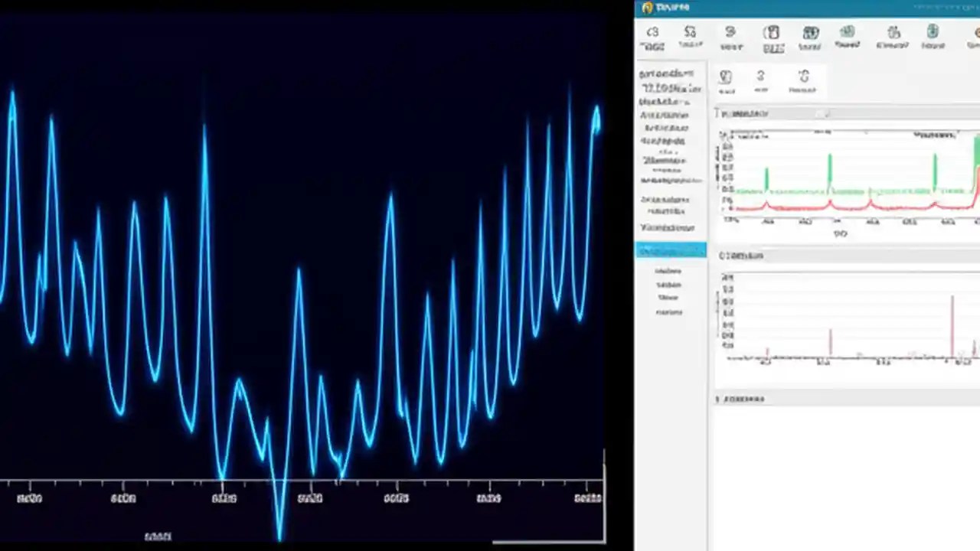Select the first toolbar icon on the left
Image resolution: width=980 pixels, height=551 pixels.
[652, 34]
